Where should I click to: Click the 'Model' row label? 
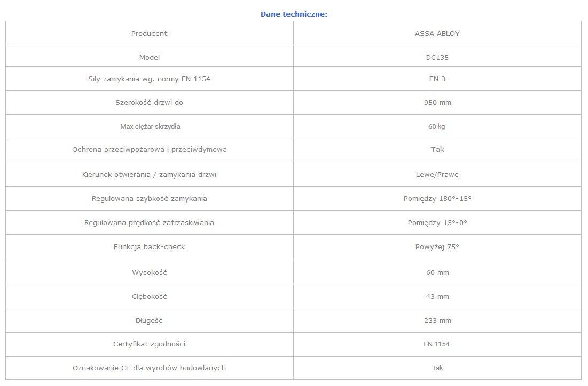149,57
